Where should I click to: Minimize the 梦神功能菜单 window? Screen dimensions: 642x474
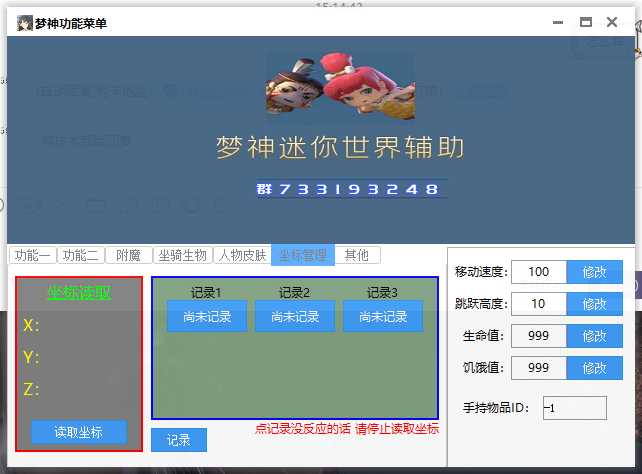(558, 23)
